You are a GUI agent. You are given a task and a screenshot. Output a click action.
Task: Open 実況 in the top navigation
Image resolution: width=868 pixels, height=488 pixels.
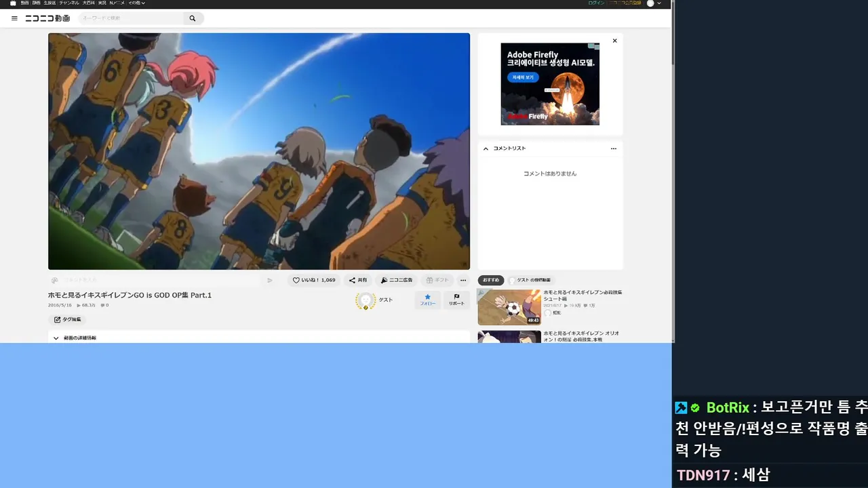102,3
